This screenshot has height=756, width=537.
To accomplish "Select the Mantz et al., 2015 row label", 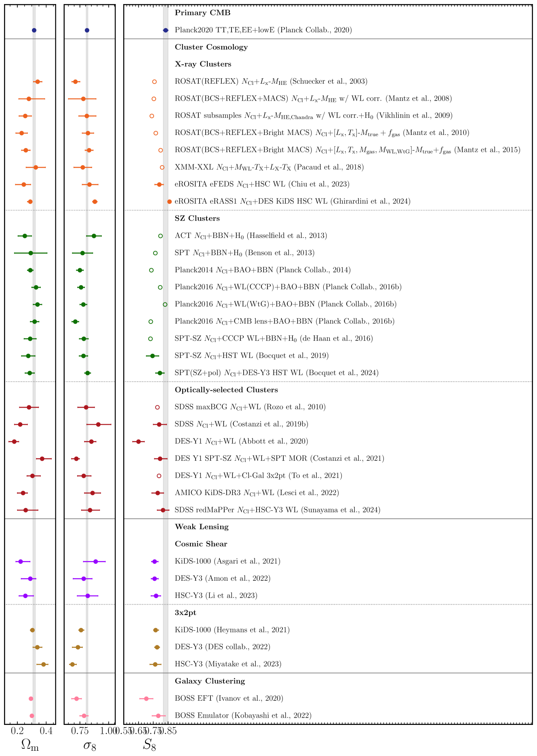I will pyautogui.click(x=347, y=150).
